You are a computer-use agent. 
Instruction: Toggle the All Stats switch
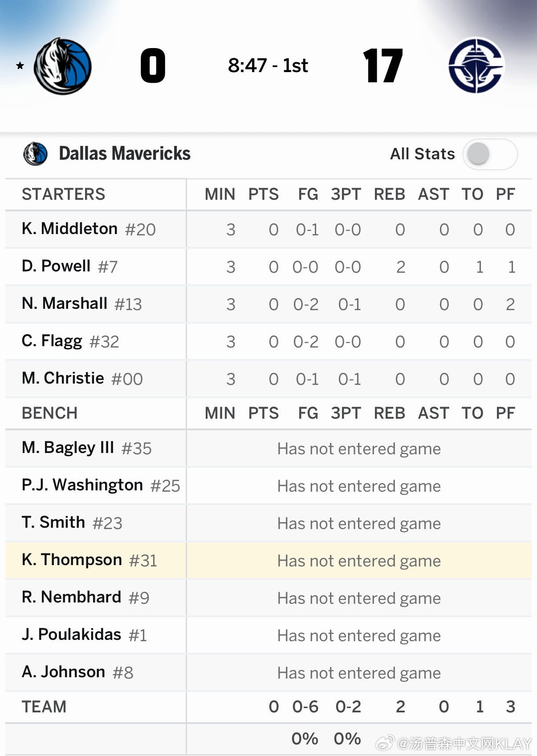click(x=489, y=154)
